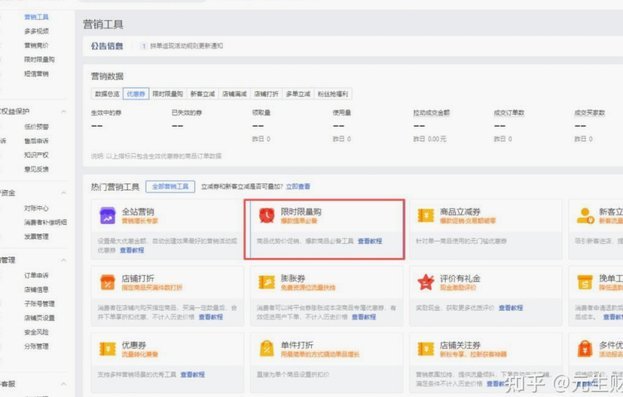The image size is (623, 397).
Task: Click the 单件打折 card title
Action: (x=297, y=345)
